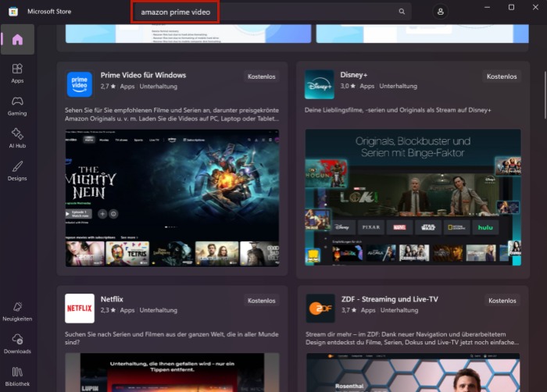The height and width of the screenshot is (392, 547).
Task: Close the Microsoft Store window
Action: point(535,7)
